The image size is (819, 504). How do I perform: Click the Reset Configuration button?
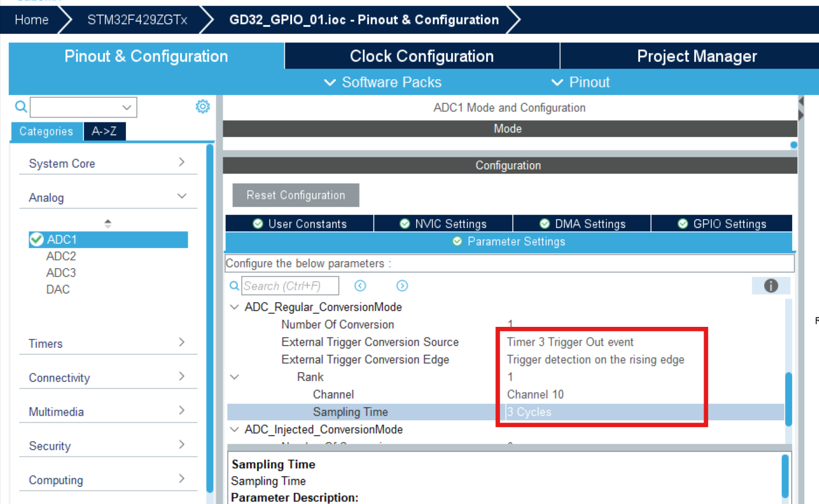pos(296,195)
